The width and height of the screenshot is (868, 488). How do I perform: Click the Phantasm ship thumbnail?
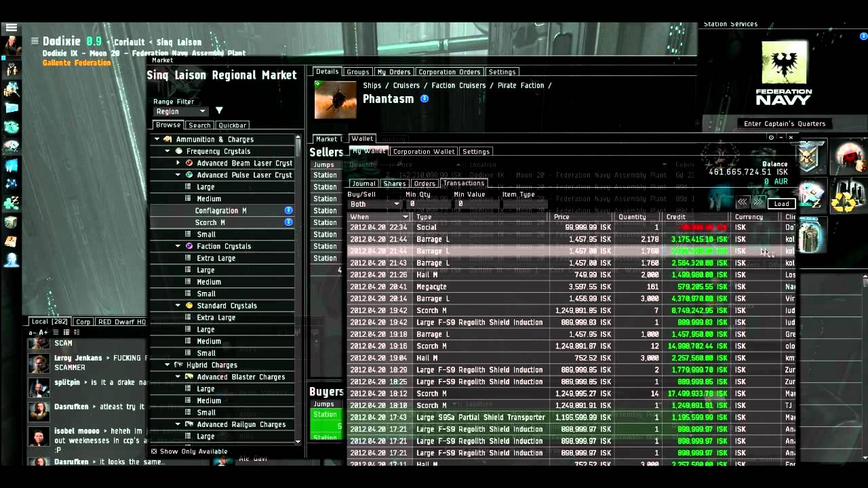(x=336, y=100)
